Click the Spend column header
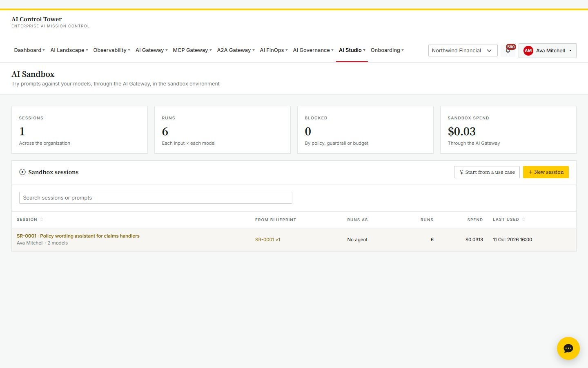 (475, 220)
